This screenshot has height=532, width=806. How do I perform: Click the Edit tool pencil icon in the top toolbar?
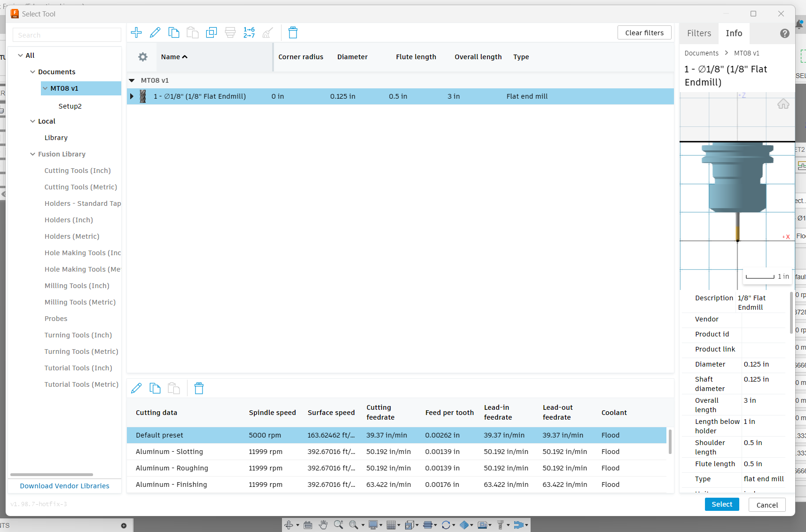[x=155, y=32]
